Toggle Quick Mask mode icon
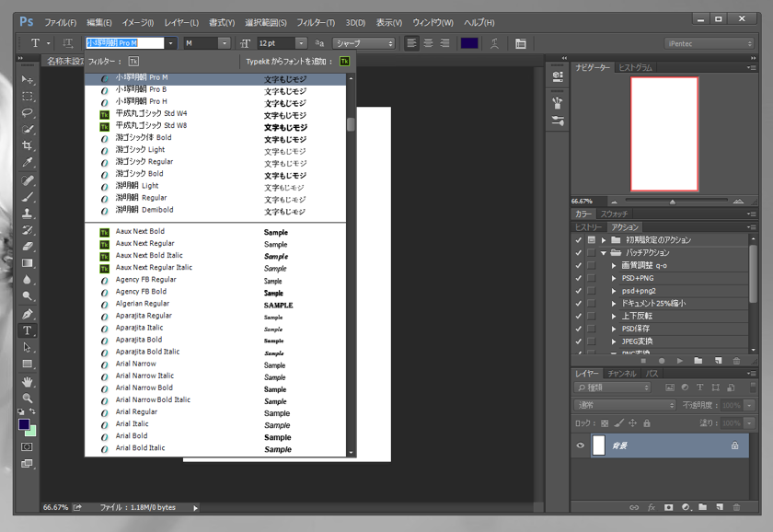Viewport: 773px width, 532px height. coord(27,446)
